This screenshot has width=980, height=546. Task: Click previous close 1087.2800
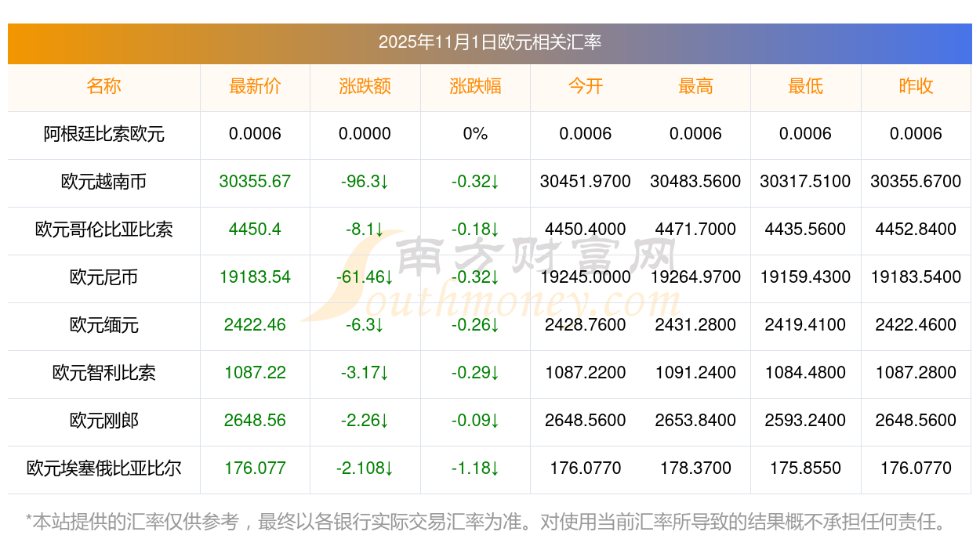coord(916,373)
